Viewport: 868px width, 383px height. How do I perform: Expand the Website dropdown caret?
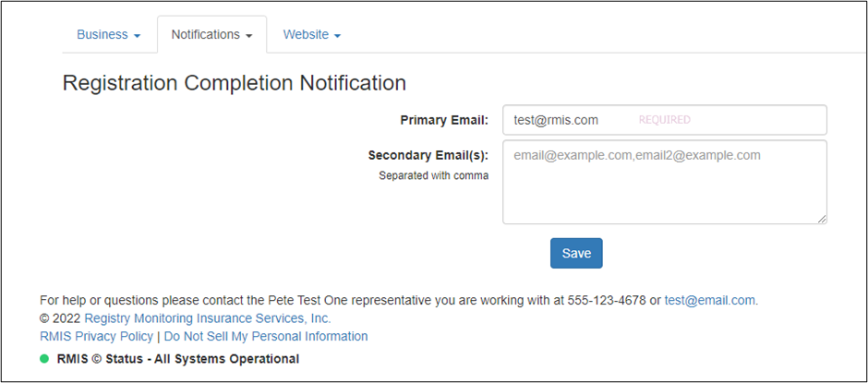(337, 36)
